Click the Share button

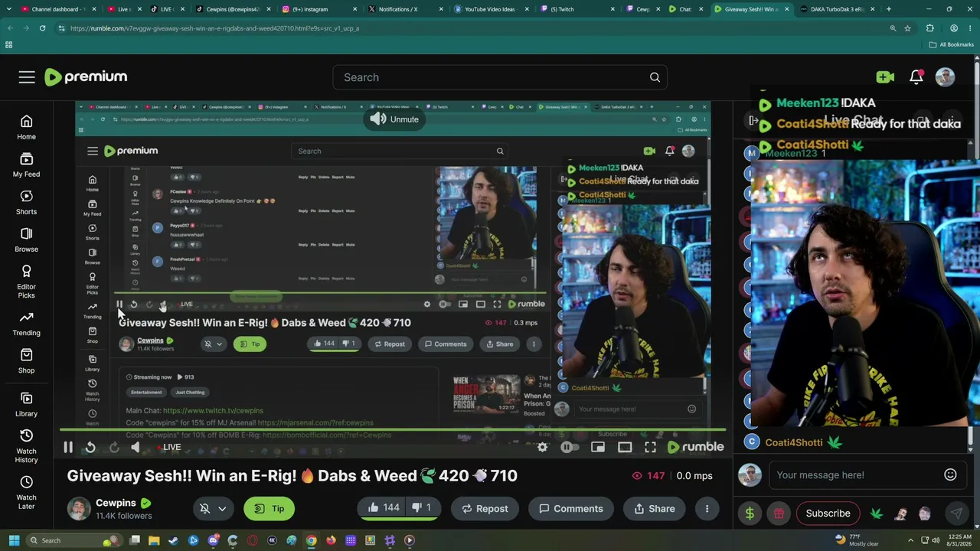[655, 508]
